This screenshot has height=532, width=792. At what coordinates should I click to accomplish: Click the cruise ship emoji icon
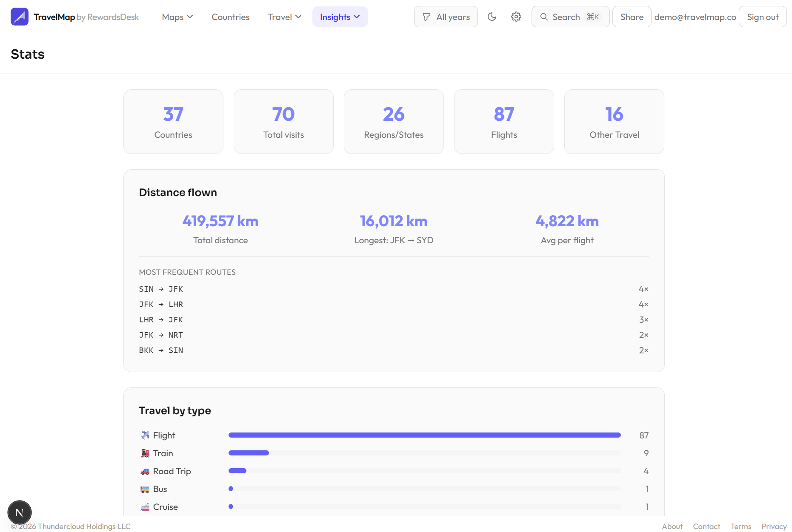click(x=145, y=506)
